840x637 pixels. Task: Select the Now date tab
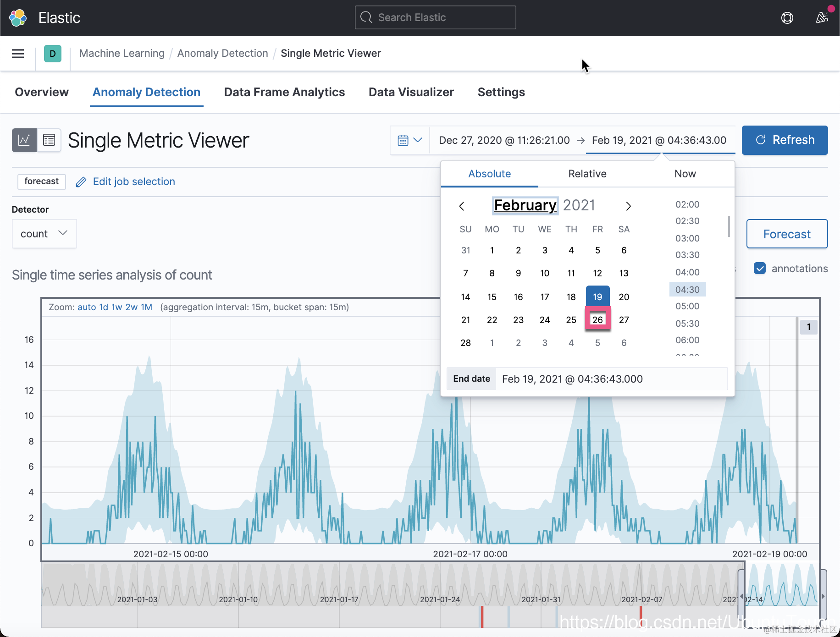pos(685,174)
